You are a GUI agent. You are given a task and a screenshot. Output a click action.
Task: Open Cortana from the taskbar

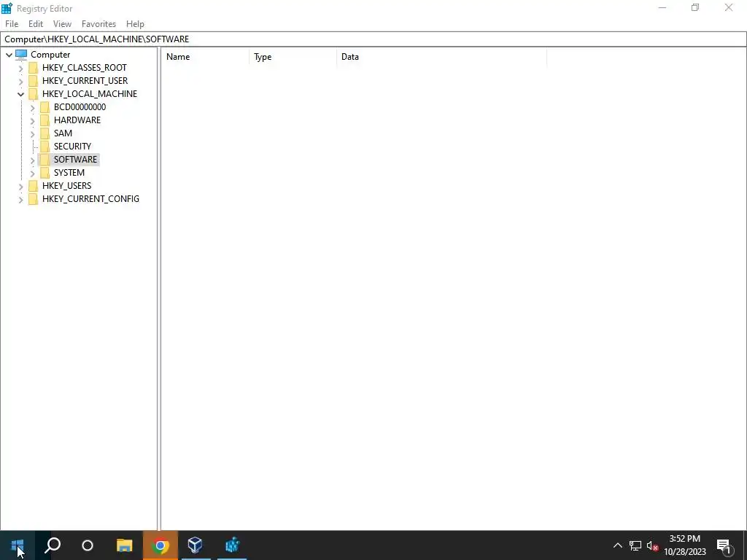(x=88, y=545)
